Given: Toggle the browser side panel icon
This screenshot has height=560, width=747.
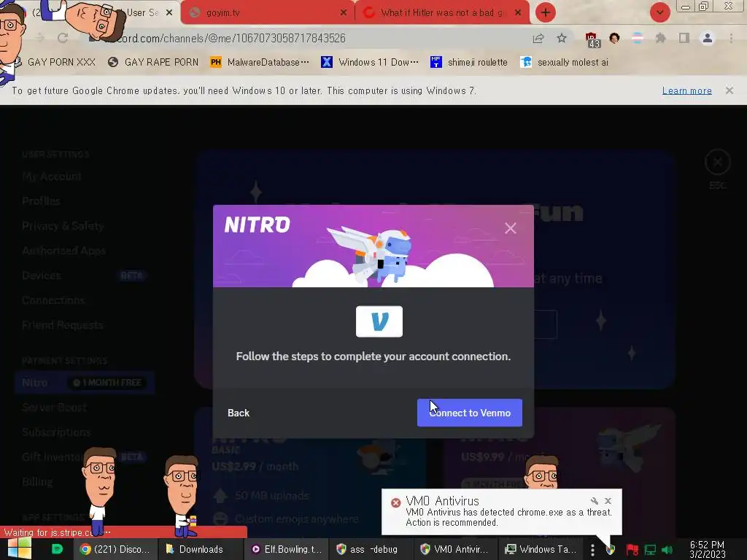Looking at the screenshot, I should click(x=684, y=38).
